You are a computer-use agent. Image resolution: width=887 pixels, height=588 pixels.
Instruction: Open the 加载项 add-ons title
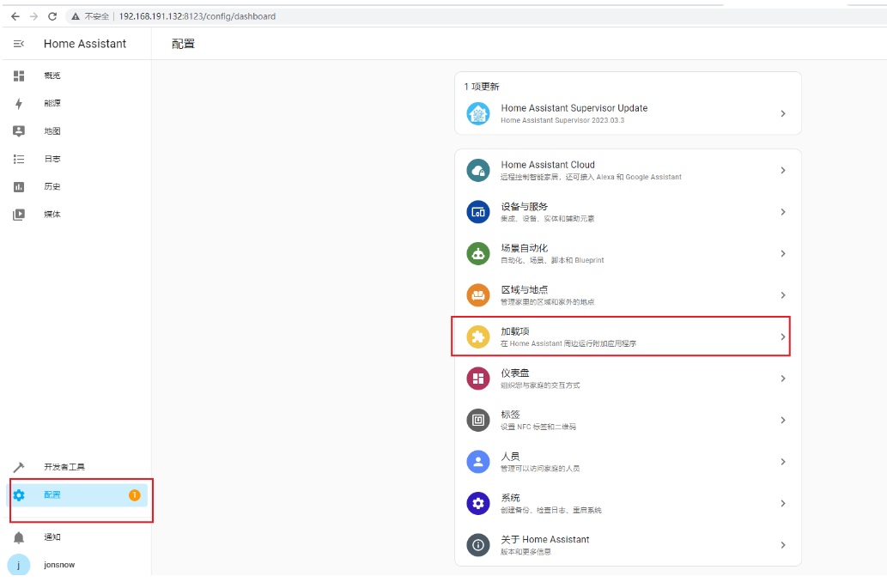515,331
